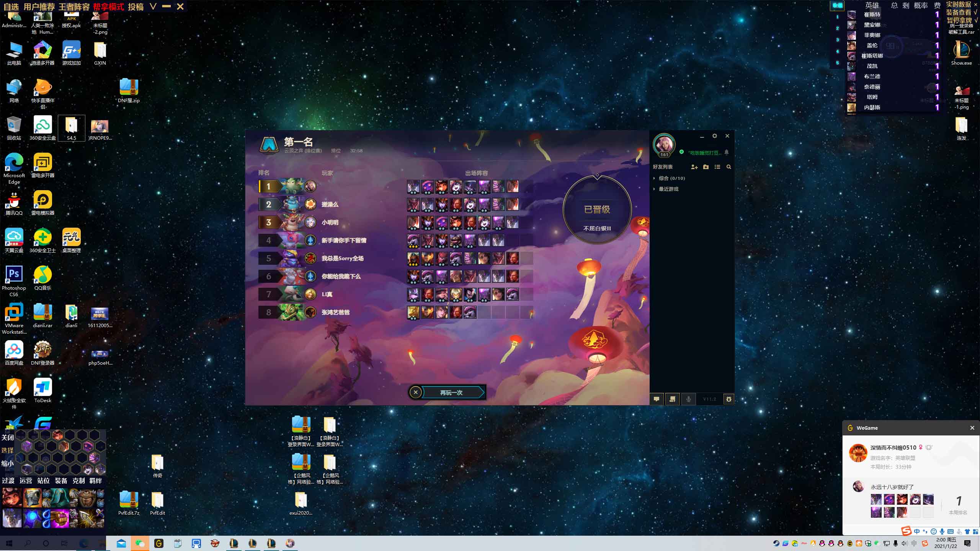Click the summoner profile avatar, level 161
The width and height of the screenshot is (980, 551).
click(x=664, y=145)
